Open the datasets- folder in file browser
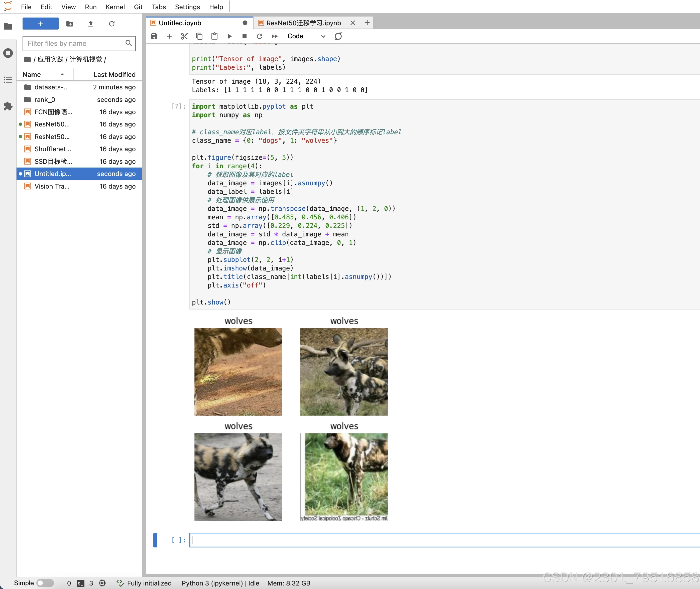The image size is (700, 589). point(51,87)
